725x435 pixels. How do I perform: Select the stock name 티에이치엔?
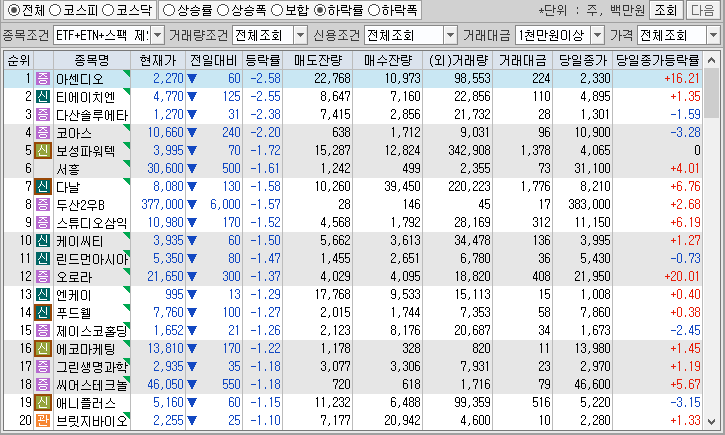pyautogui.click(x=86, y=97)
